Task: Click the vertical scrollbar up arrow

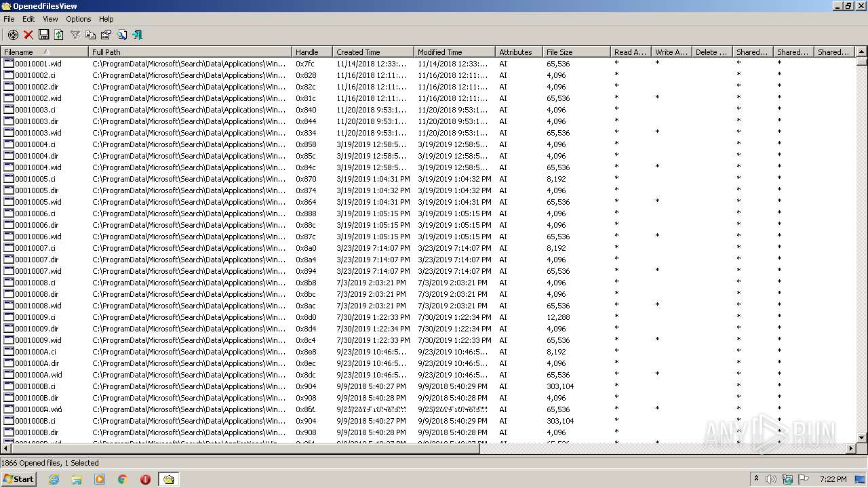Action: (x=862, y=52)
